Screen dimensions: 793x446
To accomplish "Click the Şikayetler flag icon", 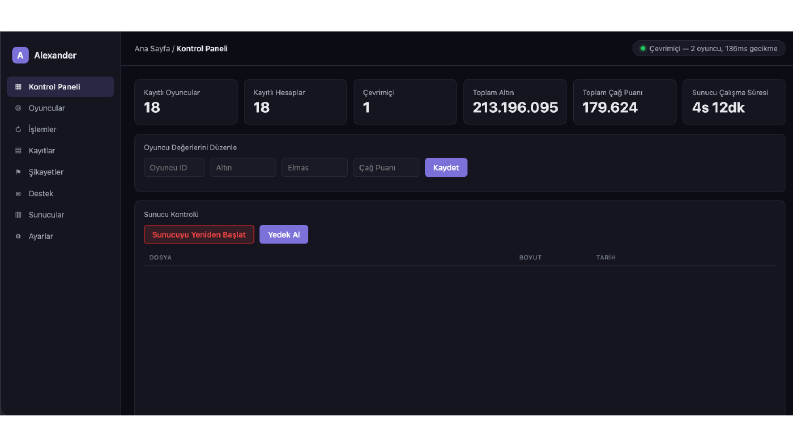I will 18,172.
